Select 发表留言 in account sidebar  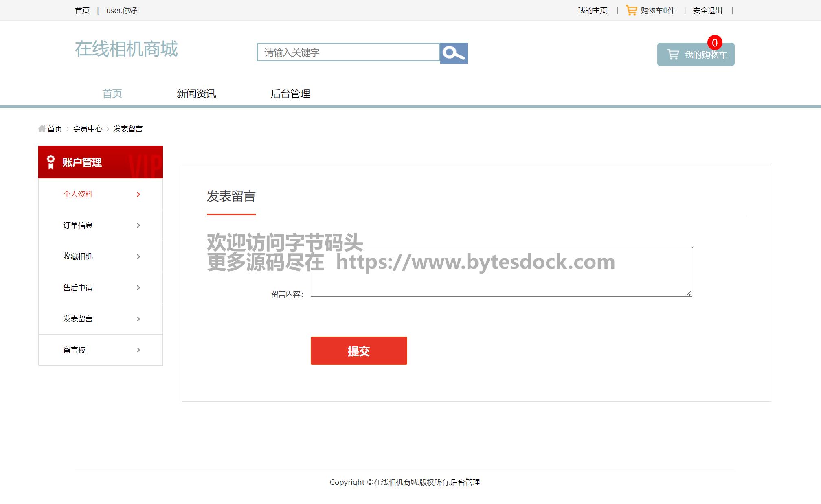[78, 319]
